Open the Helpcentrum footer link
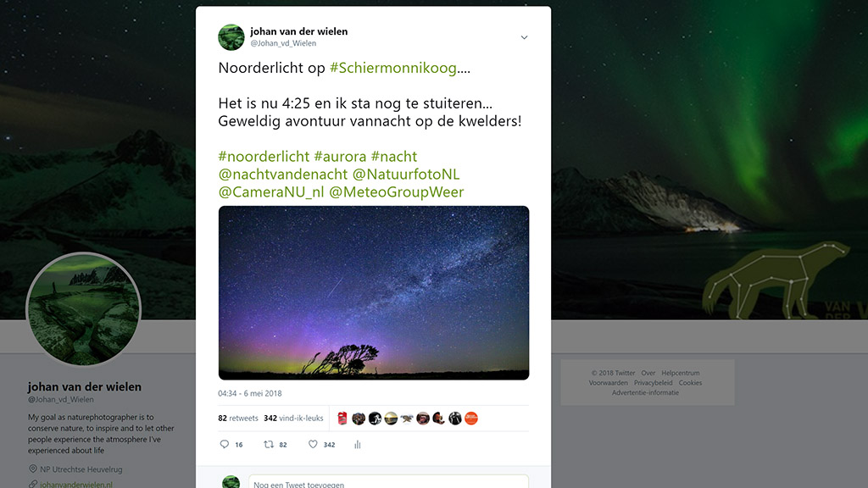868x488 pixels. click(x=681, y=373)
